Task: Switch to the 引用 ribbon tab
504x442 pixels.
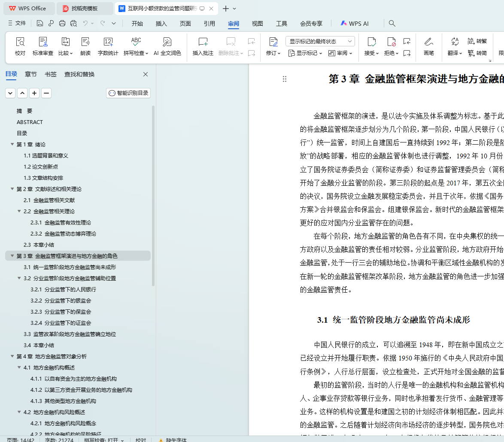Action: point(209,24)
